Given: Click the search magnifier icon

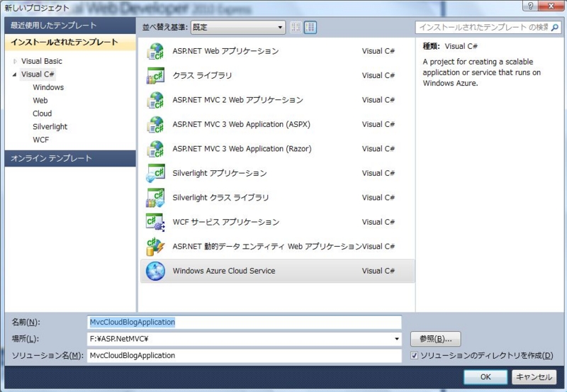Looking at the screenshot, I should point(555,28).
